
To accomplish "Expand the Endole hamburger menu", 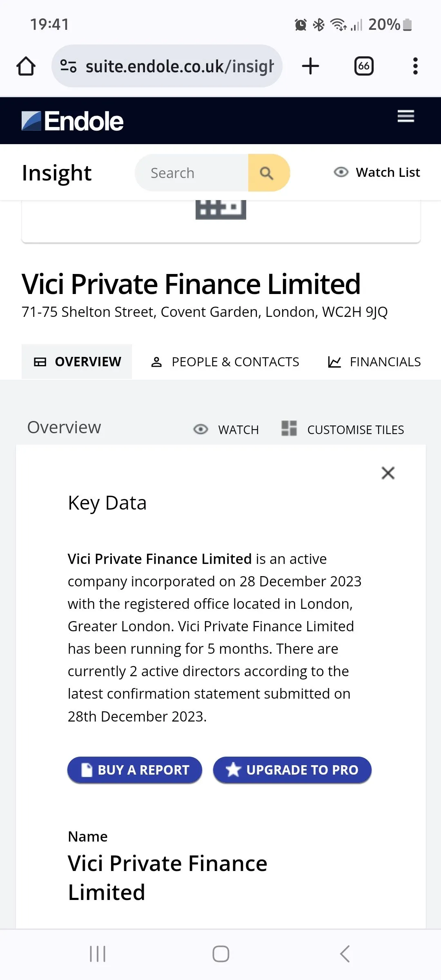I will click(405, 116).
